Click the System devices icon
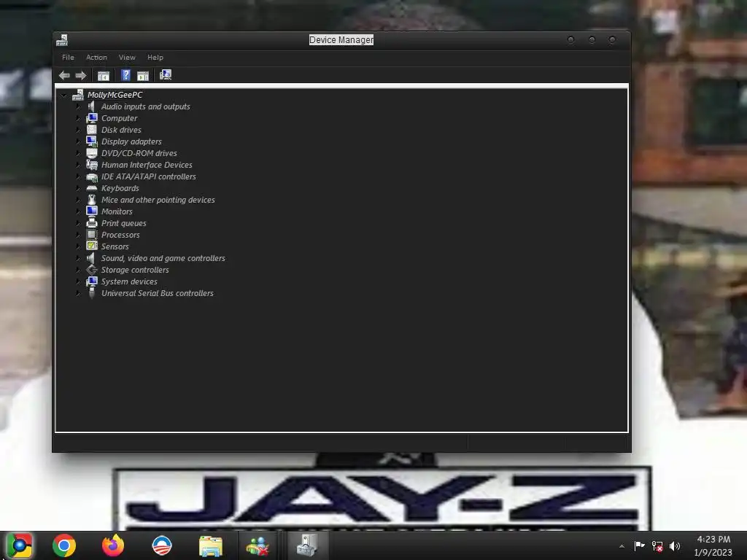 (91, 281)
